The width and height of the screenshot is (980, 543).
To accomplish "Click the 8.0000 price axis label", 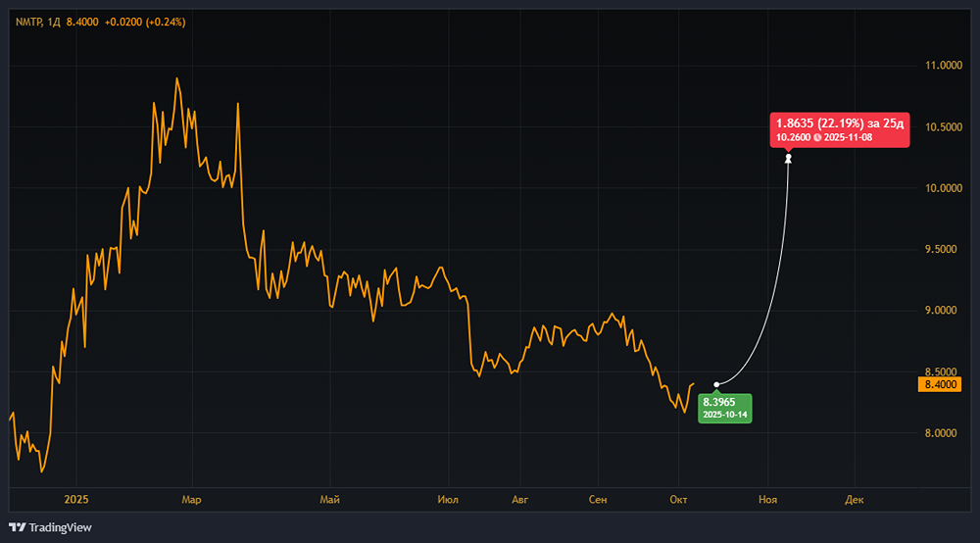I will pyautogui.click(x=941, y=433).
